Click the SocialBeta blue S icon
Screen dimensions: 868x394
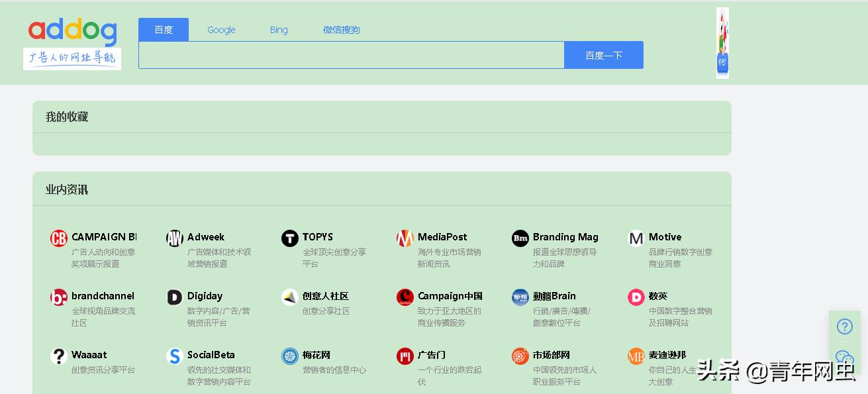[174, 356]
